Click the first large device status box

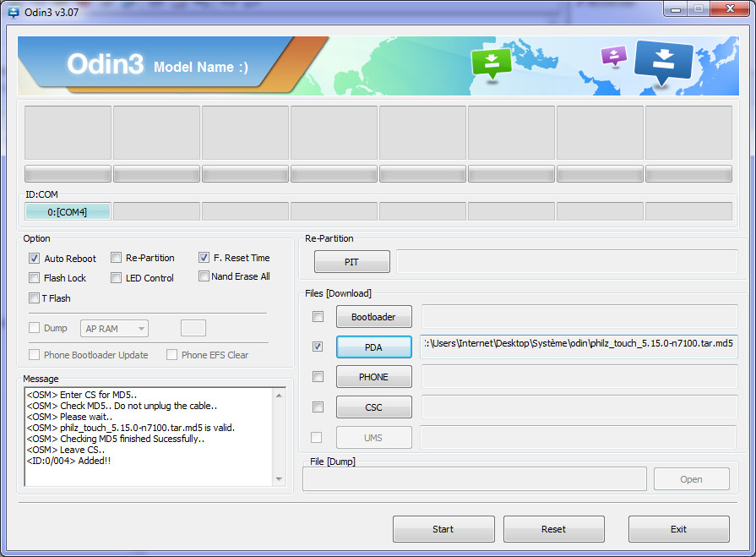(68, 133)
